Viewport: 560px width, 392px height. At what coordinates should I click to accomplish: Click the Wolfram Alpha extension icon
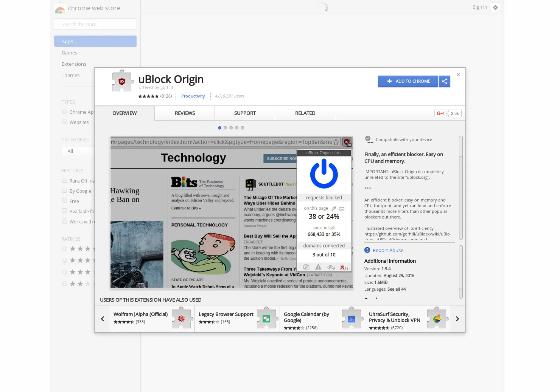(x=182, y=319)
